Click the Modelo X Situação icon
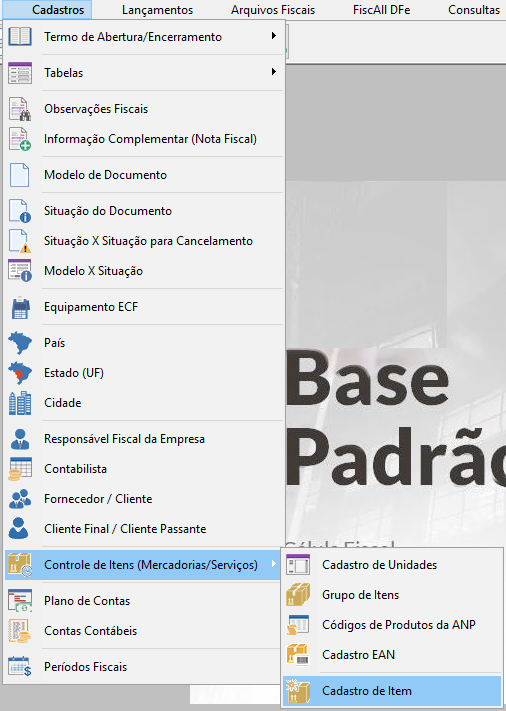 (20, 271)
